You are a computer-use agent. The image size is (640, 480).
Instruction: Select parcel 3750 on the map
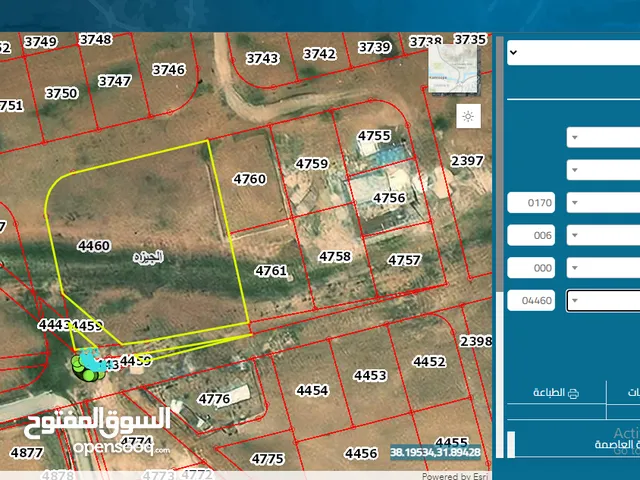click(61, 93)
